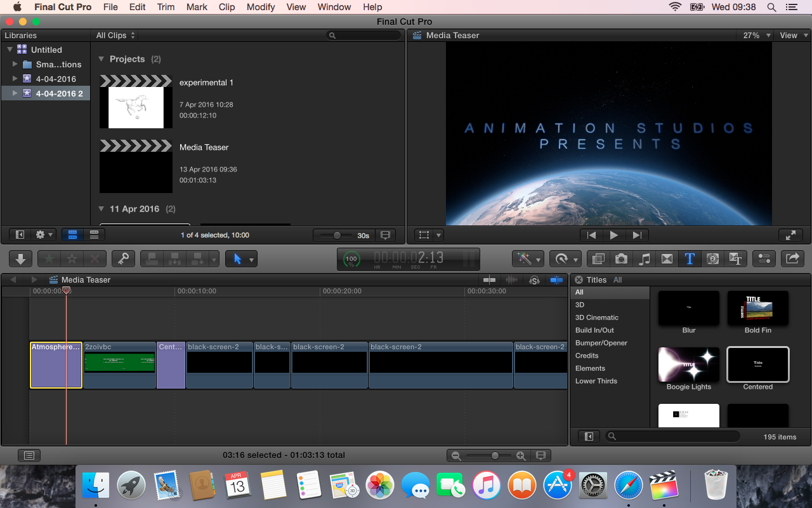
Task: Open the viewer 27% zoom dropdown
Action: coord(757,36)
